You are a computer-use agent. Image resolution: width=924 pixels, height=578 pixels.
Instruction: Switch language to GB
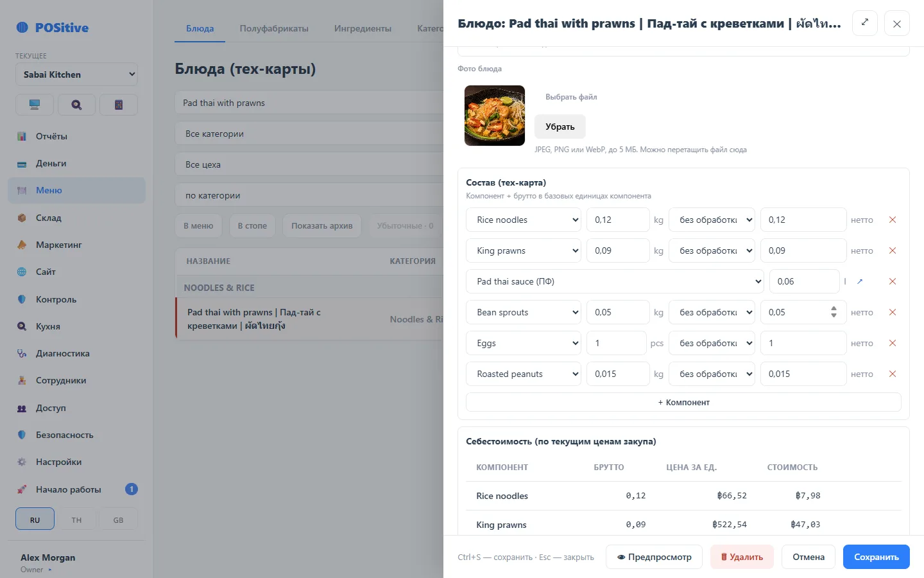tap(118, 520)
